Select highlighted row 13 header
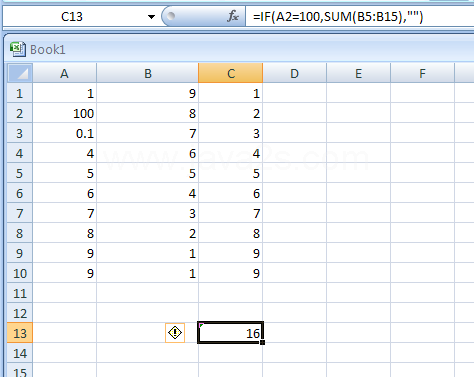474x377 pixels. [20, 333]
